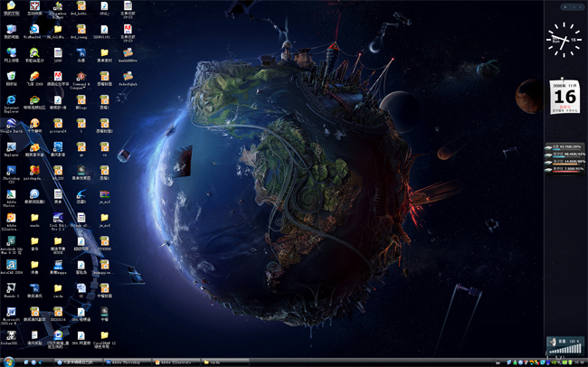Launch Cool Edit Pro 2.1 shortcut
This screenshot has width=588, height=367.
(x=57, y=217)
